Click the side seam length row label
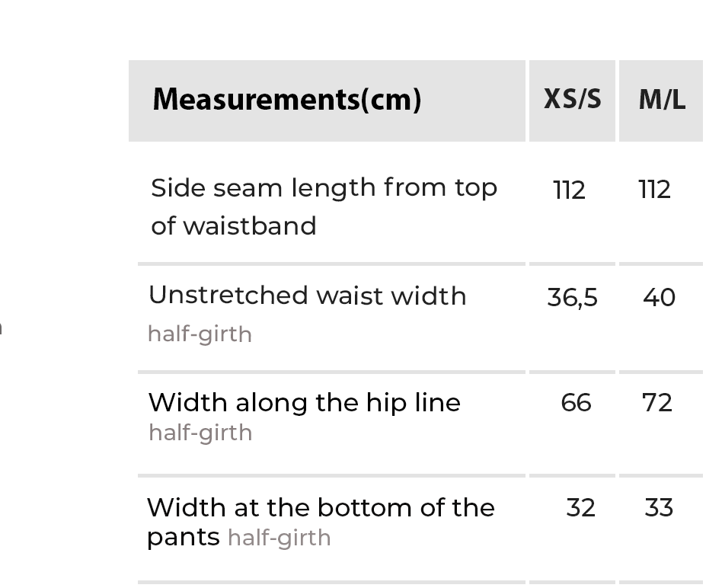The width and height of the screenshot is (706, 588). [324, 206]
